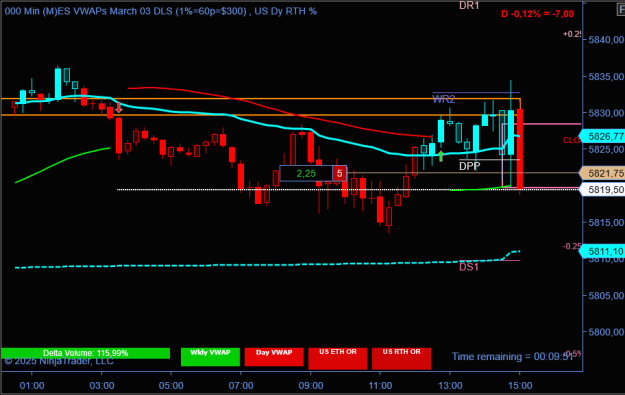Click the Delta Volume 115,99% green bar
625x395 pixels.
(x=85, y=353)
